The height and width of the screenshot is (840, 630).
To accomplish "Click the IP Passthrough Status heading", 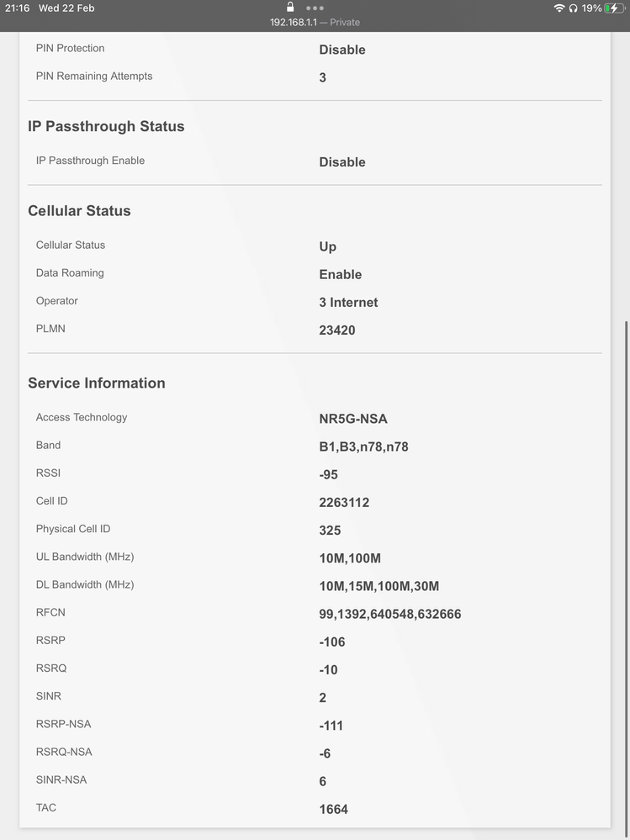I will click(x=106, y=126).
